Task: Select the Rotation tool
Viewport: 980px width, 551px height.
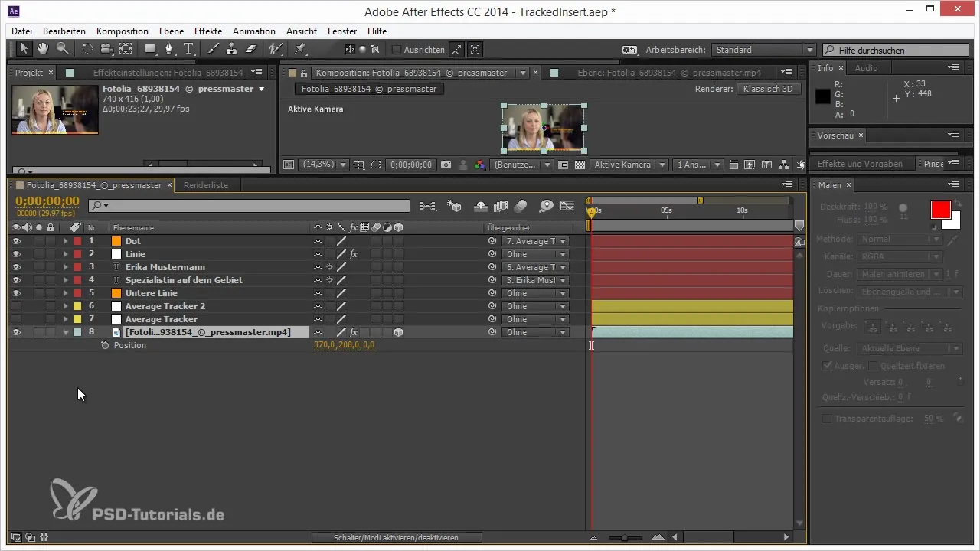Action: coord(87,49)
